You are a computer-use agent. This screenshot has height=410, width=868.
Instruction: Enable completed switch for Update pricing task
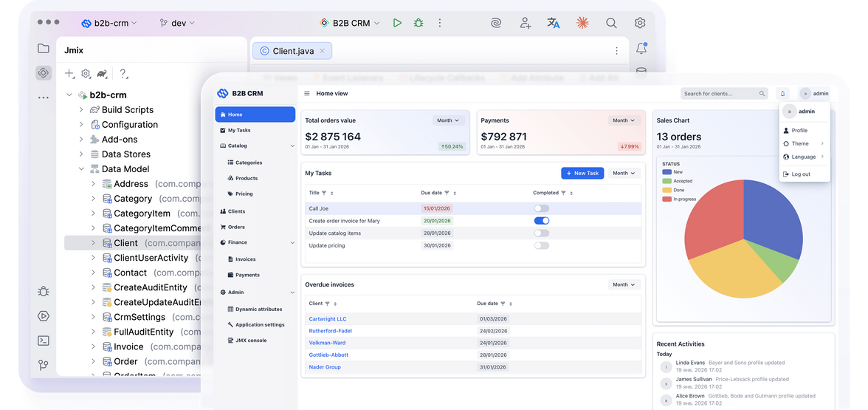point(541,245)
